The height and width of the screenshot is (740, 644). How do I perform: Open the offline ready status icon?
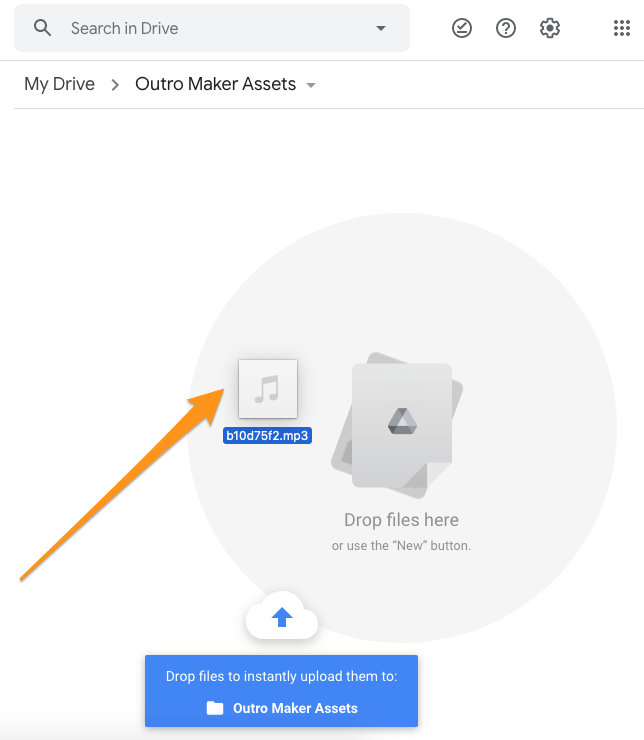tap(462, 28)
